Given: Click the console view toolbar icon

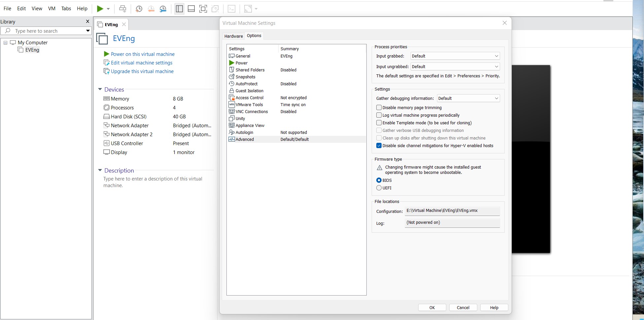Looking at the screenshot, I should (232, 9).
